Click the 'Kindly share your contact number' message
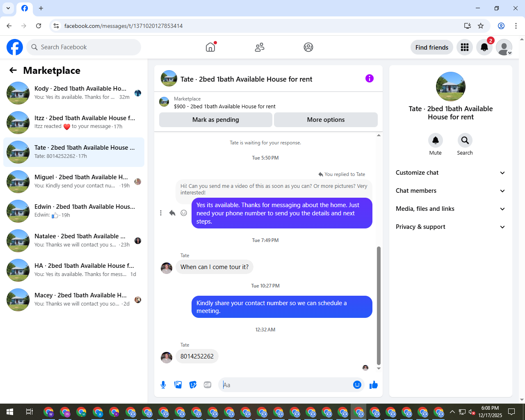Viewport: 525px width, 420px height. [x=282, y=307]
